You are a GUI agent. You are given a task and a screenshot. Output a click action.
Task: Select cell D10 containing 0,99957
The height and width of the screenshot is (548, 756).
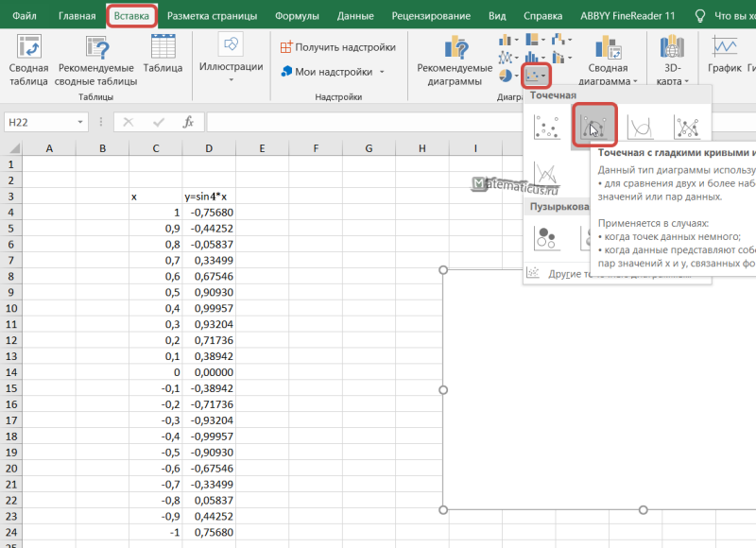point(209,308)
